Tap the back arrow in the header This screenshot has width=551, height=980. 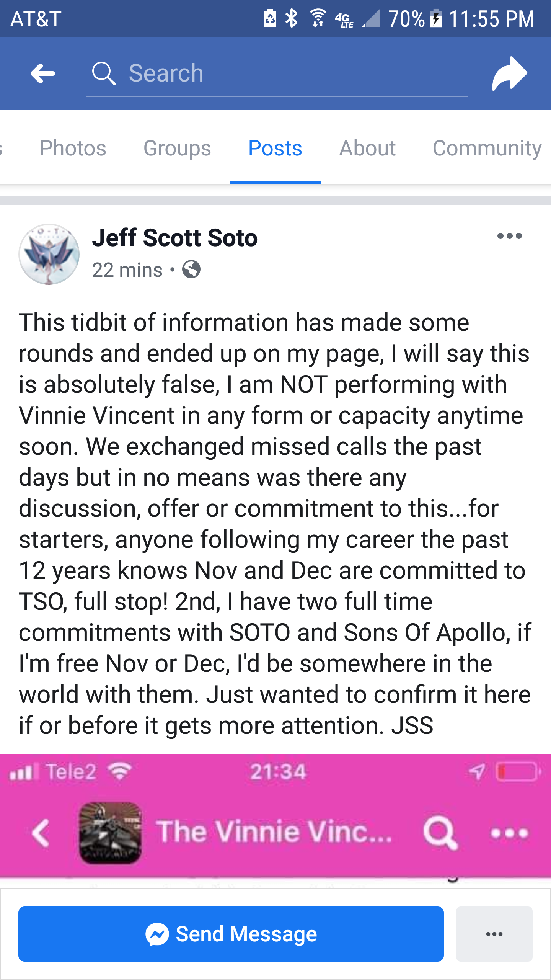coord(43,73)
